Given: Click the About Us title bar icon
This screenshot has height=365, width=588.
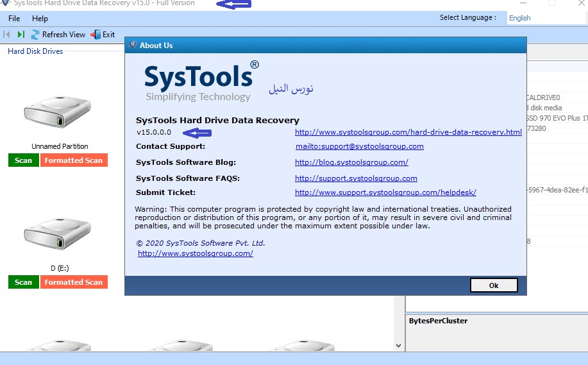Looking at the screenshot, I should click(x=133, y=46).
